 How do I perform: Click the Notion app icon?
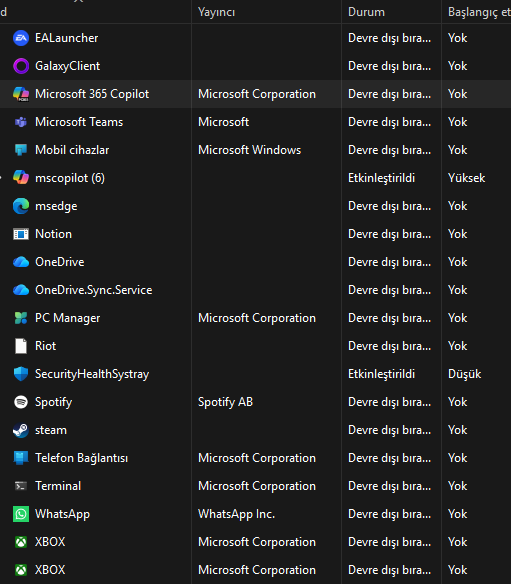(x=21, y=234)
